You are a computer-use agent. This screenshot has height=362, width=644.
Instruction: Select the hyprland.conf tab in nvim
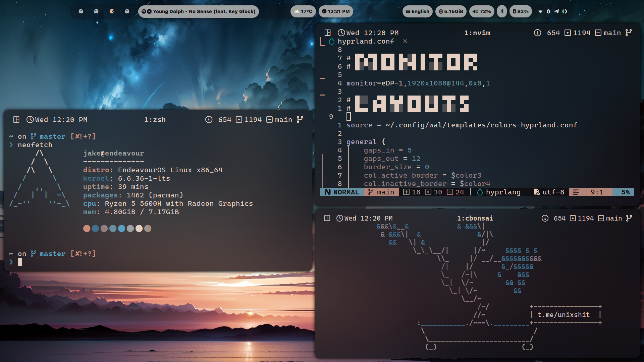pos(366,41)
